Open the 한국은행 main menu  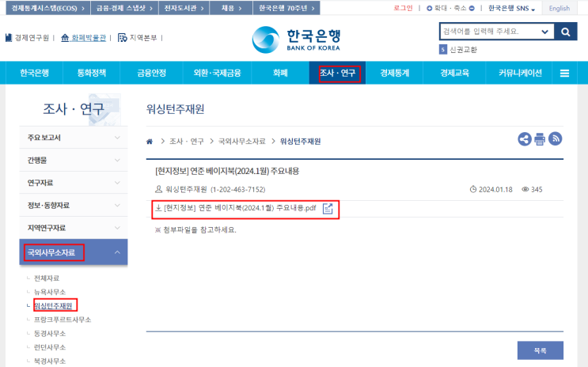[x=35, y=73]
